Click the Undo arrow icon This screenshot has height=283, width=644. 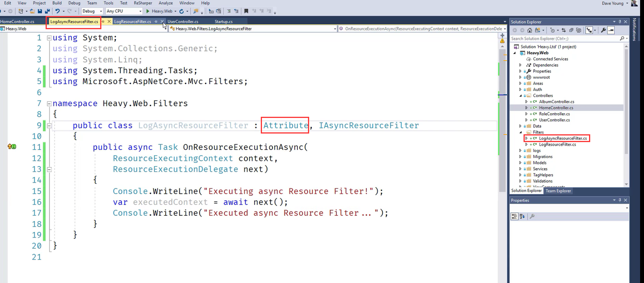[58, 11]
